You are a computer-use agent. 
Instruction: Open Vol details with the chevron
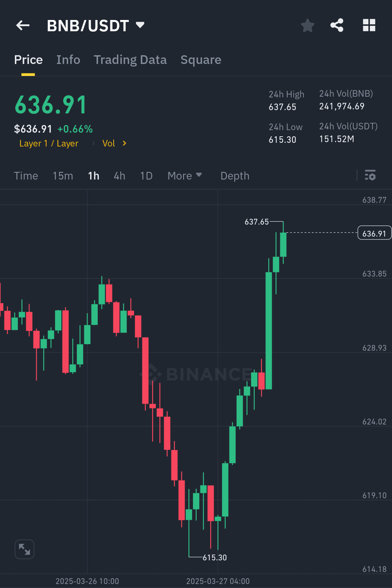pyautogui.click(x=123, y=143)
